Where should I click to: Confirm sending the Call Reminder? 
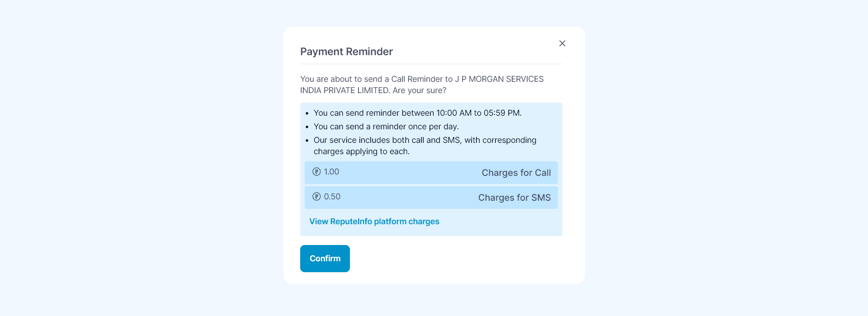coord(325,258)
